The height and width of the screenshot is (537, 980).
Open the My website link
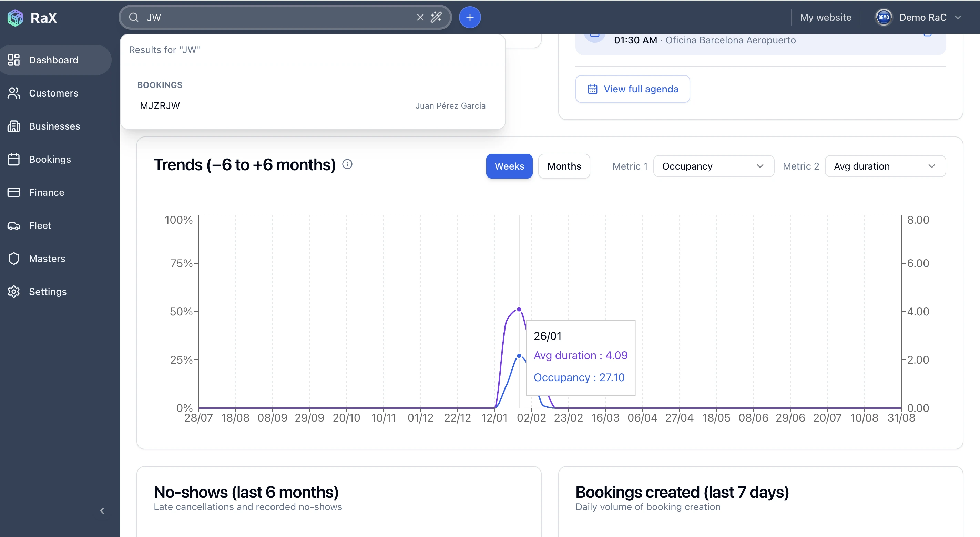825,18
